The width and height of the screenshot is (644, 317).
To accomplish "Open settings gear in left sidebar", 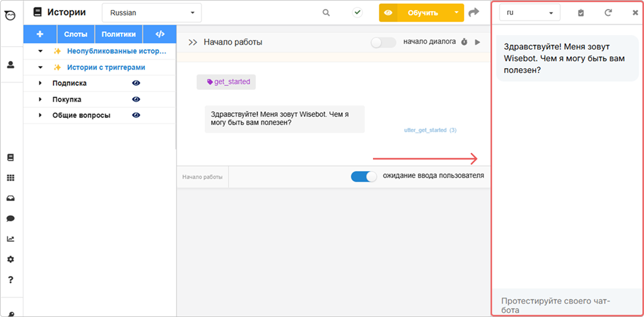I will point(10,259).
